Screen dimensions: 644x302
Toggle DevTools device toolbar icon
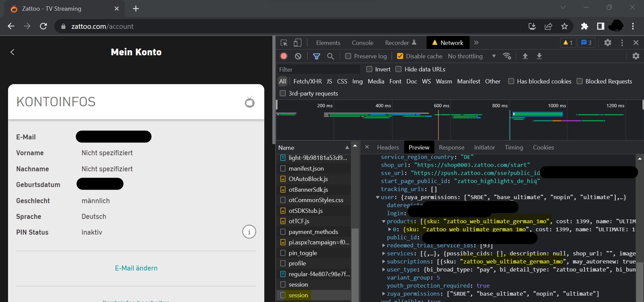click(298, 43)
